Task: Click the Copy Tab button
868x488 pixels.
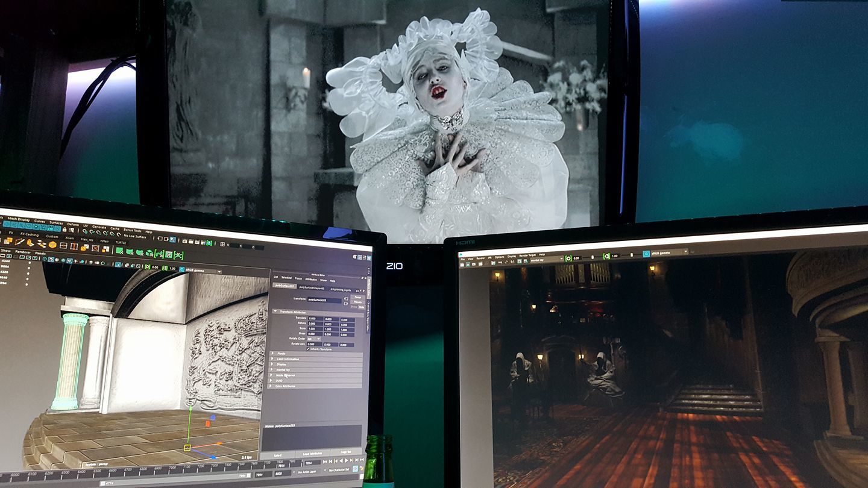Action: (x=346, y=451)
